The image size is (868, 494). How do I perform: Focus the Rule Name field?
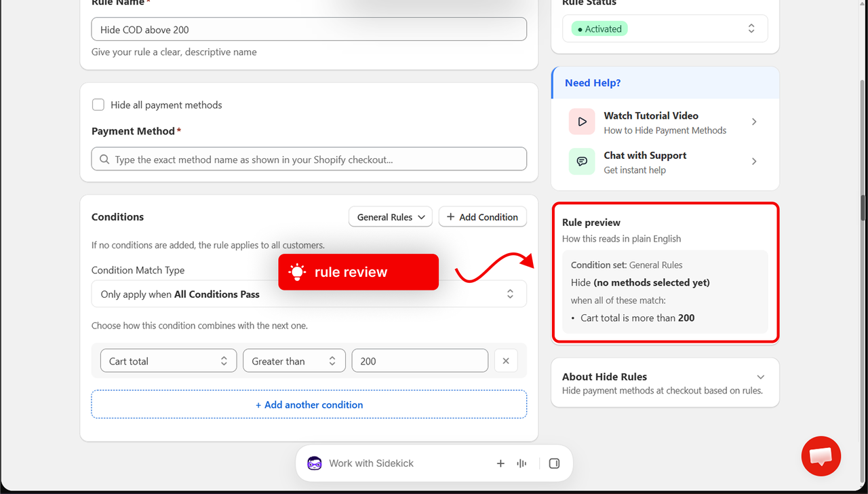(309, 29)
